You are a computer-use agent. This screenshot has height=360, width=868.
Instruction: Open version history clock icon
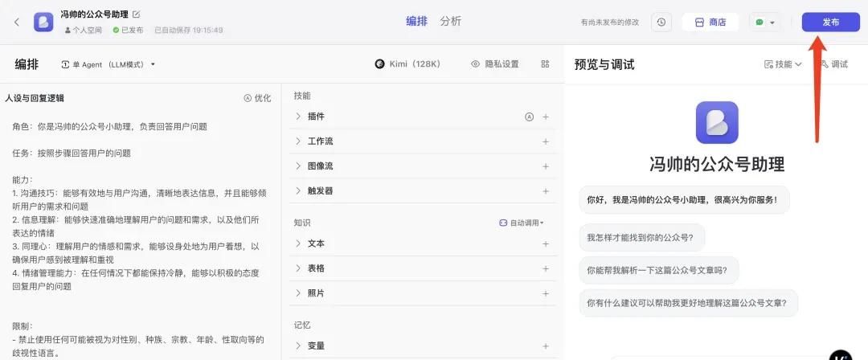[661, 22]
